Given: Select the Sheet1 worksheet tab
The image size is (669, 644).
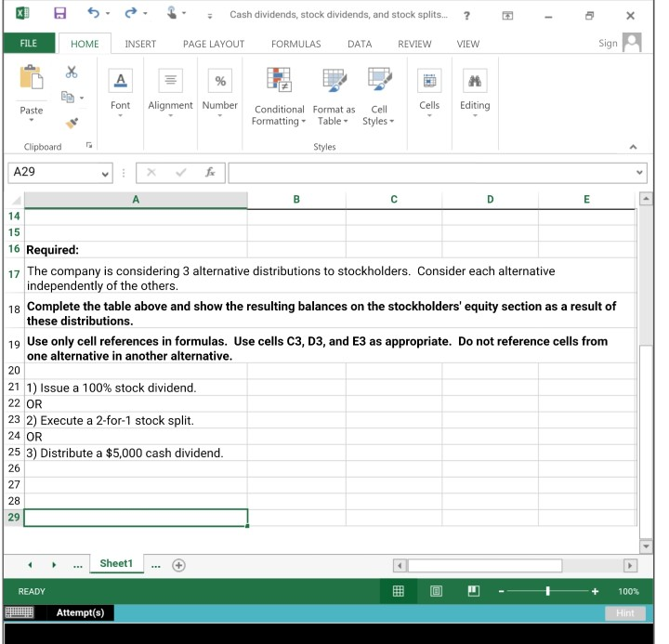Looking at the screenshot, I should click(x=116, y=564).
